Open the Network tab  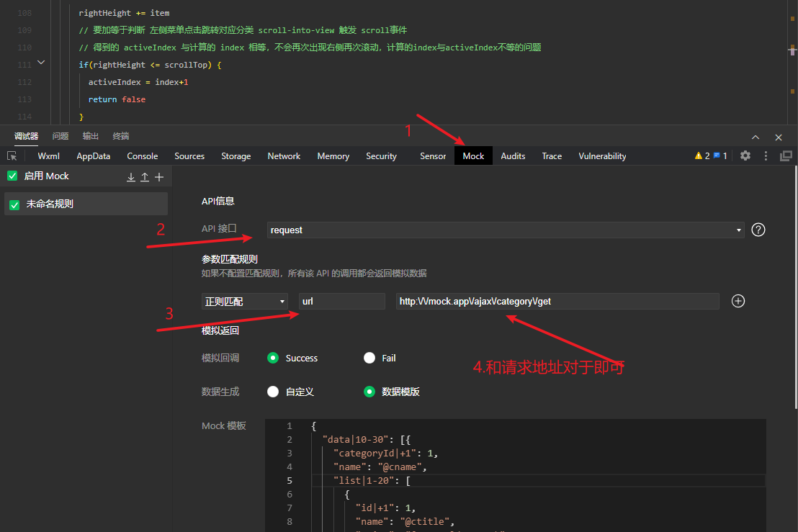point(284,156)
